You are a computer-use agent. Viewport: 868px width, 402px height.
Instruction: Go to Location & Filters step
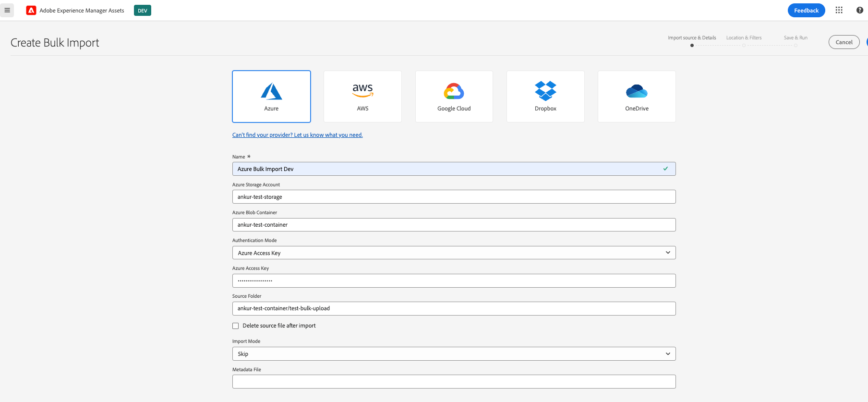point(744,38)
